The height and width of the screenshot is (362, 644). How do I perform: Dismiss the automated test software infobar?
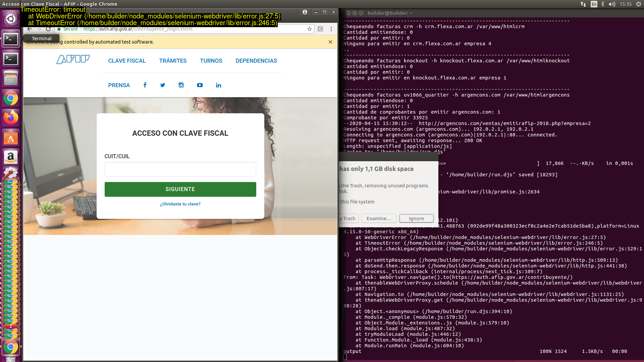tap(330, 42)
